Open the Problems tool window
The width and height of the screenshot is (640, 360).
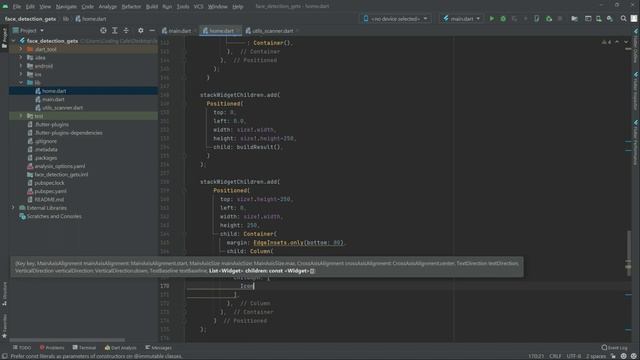pos(52,348)
